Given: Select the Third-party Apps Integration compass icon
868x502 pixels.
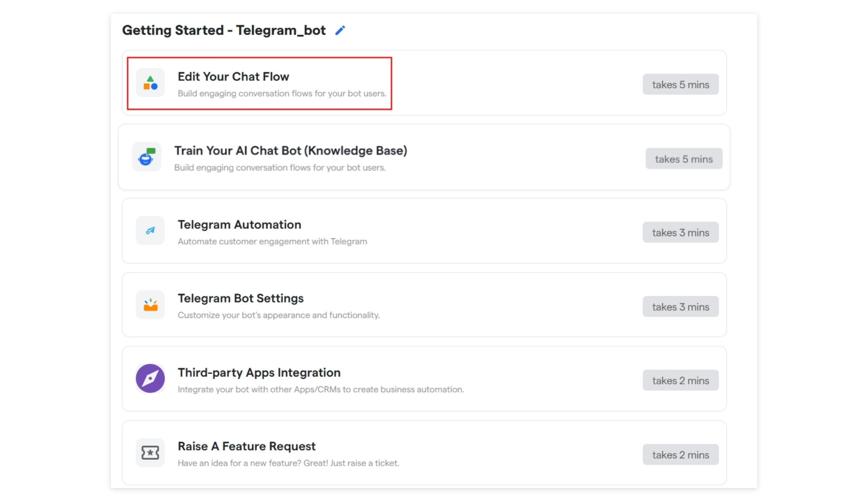Looking at the screenshot, I should click(x=150, y=378).
